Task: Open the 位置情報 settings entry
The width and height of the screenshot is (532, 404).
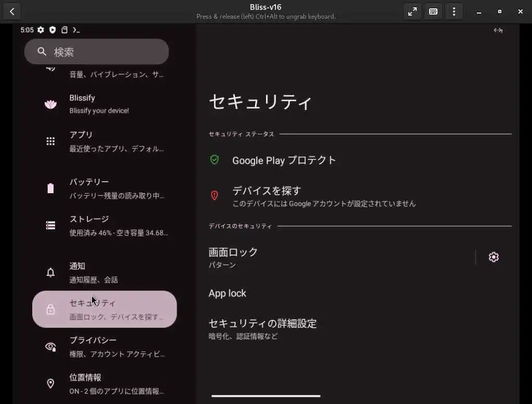Action: click(x=104, y=384)
